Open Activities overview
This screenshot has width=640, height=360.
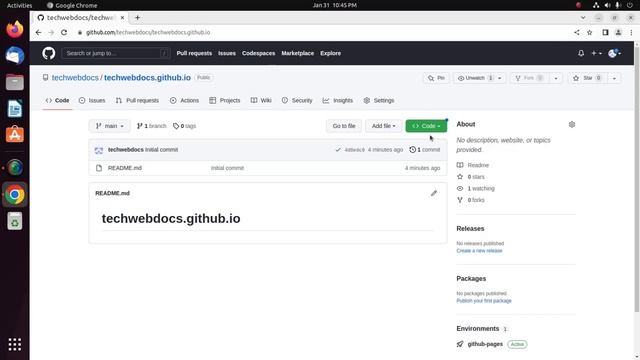(19, 5)
